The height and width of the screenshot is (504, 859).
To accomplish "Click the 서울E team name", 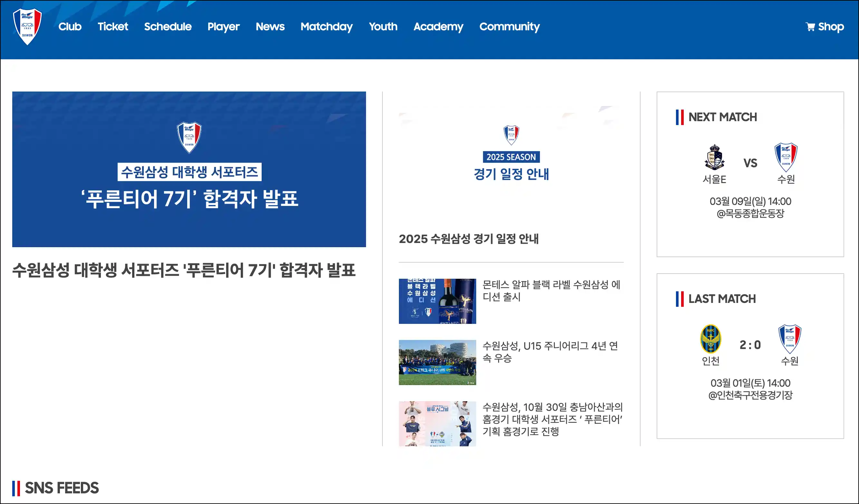I will tap(714, 179).
